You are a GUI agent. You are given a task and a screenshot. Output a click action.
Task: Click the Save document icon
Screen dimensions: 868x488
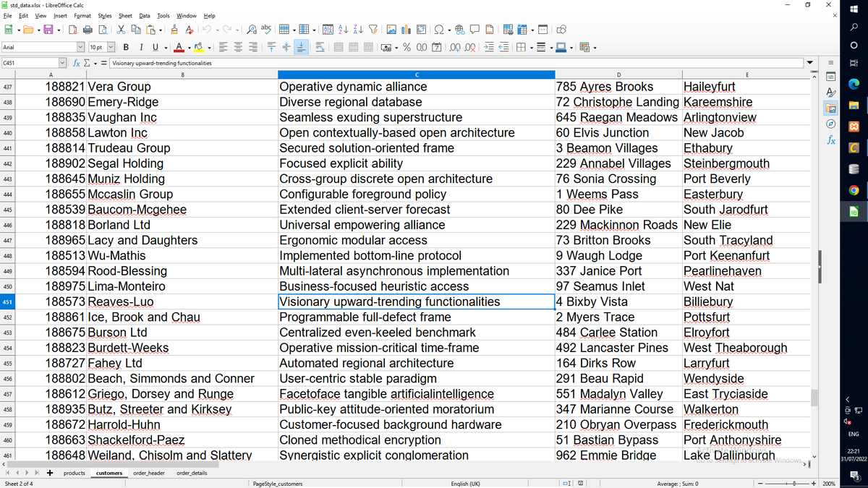pos(48,30)
